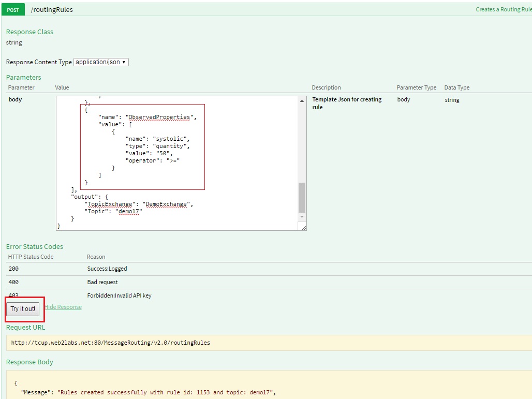
Task: Click the textarea scroll up arrow
Action: 302,101
